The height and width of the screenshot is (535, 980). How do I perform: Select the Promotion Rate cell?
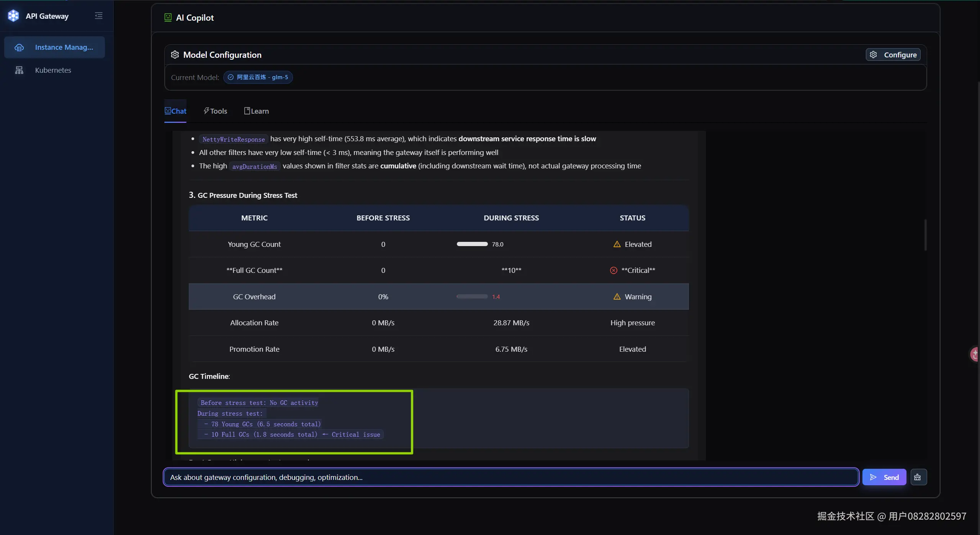point(254,349)
